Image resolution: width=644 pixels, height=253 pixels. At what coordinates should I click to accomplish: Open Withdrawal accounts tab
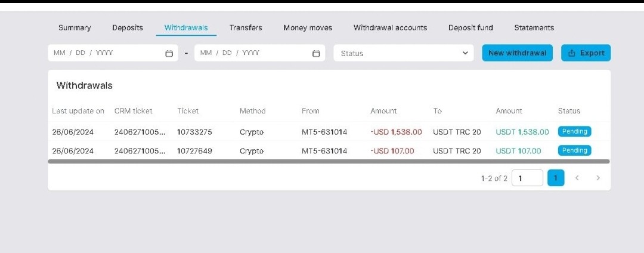[x=390, y=27]
